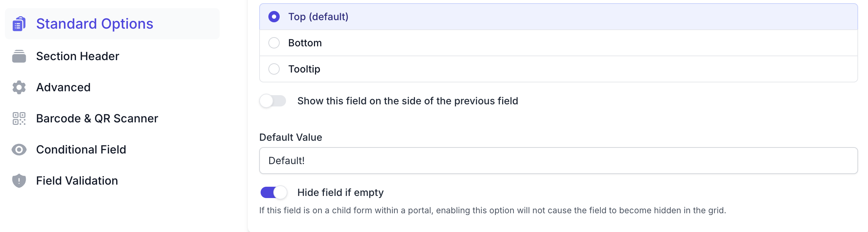Image resolution: width=868 pixels, height=232 pixels.
Task: Click the Default Value input field
Action: click(x=558, y=161)
